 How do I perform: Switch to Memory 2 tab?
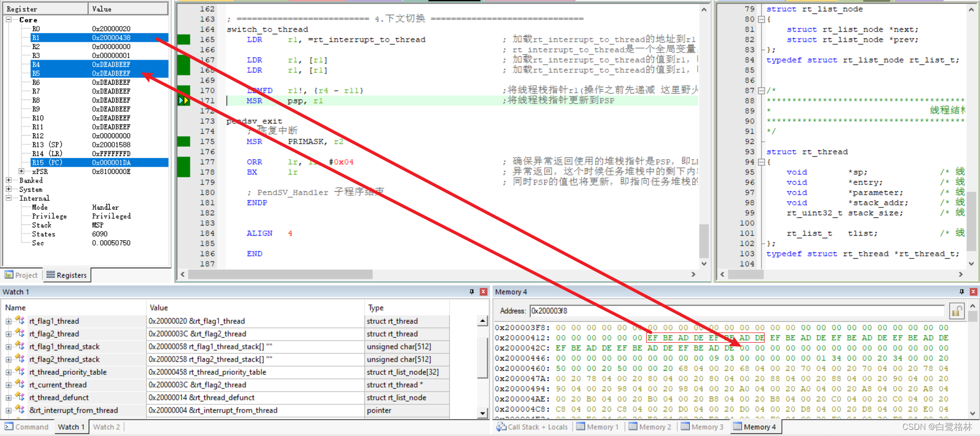click(650, 427)
